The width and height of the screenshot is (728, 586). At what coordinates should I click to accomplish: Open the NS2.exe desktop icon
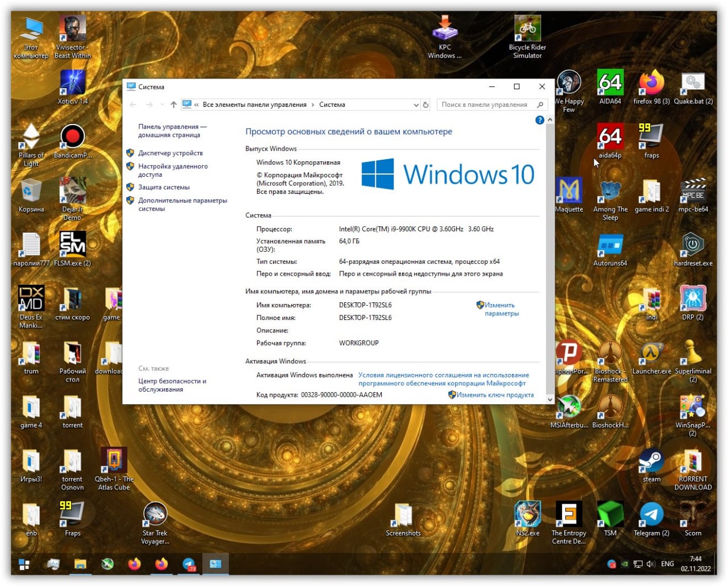pos(528,519)
